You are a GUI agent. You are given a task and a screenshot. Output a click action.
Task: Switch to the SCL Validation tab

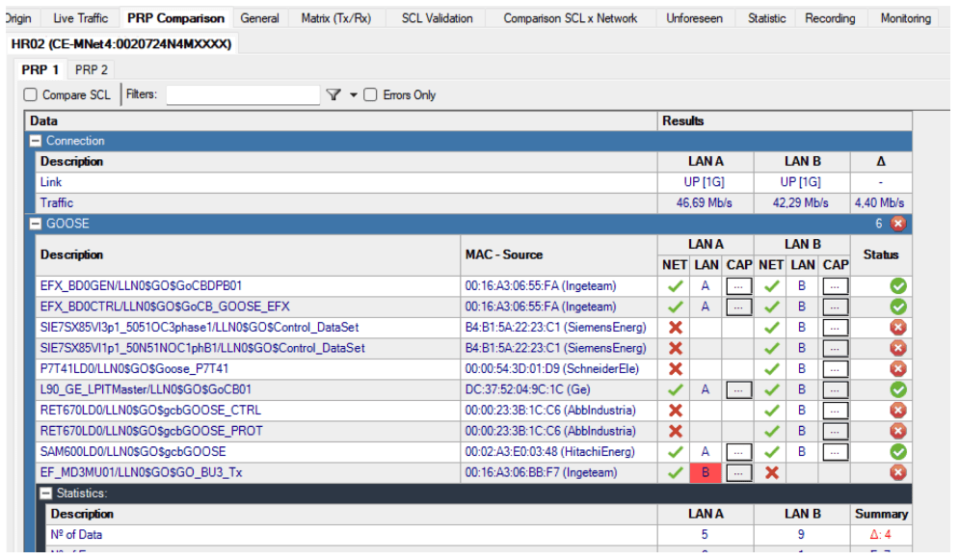click(437, 18)
